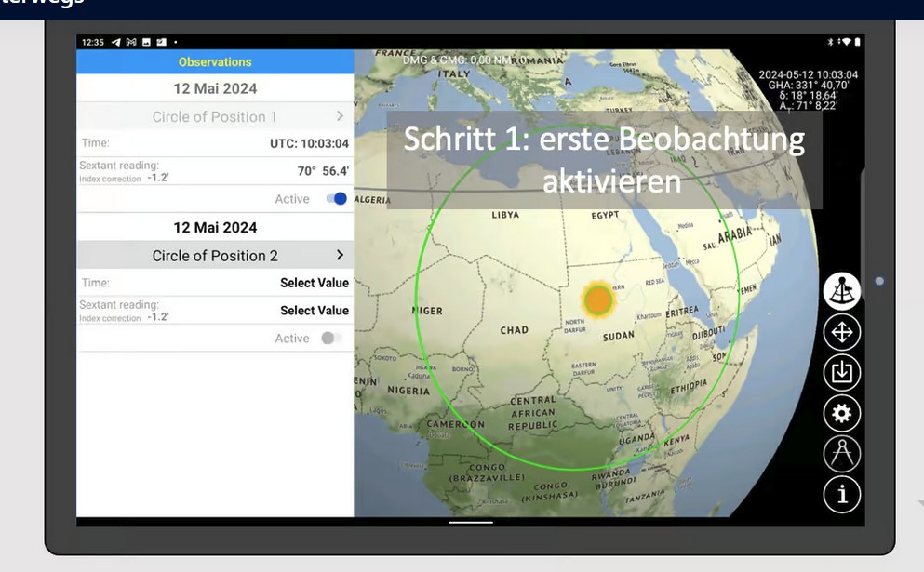
Task: Click the download/import icon
Action: [841, 373]
